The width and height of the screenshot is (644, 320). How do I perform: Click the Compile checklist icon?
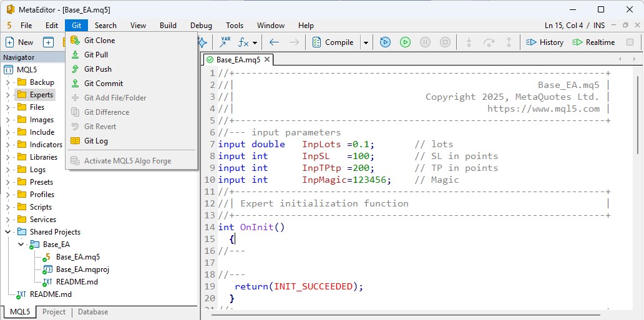pos(316,42)
